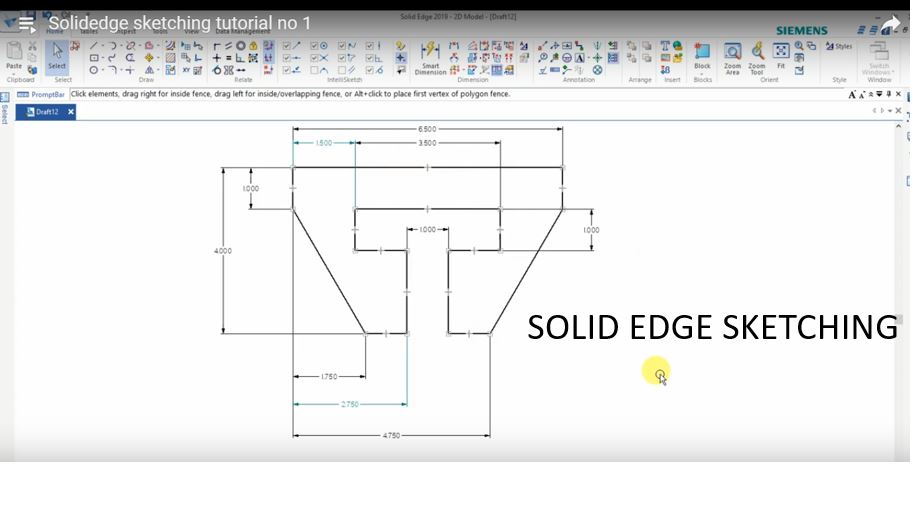Select the Center Mark annotation icon
The image size is (914, 513).
pyautogui.click(x=597, y=58)
